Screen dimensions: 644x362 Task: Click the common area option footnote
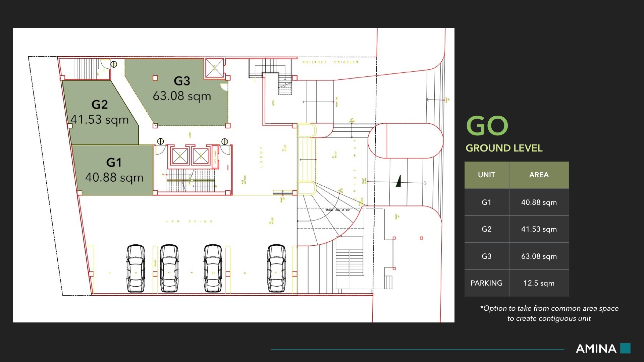pos(549,313)
